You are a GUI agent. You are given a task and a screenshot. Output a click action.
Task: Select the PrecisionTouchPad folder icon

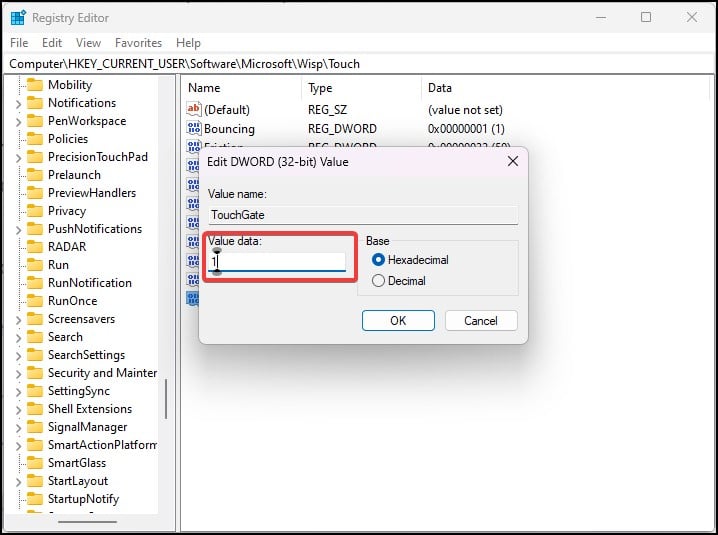(35, 157)
